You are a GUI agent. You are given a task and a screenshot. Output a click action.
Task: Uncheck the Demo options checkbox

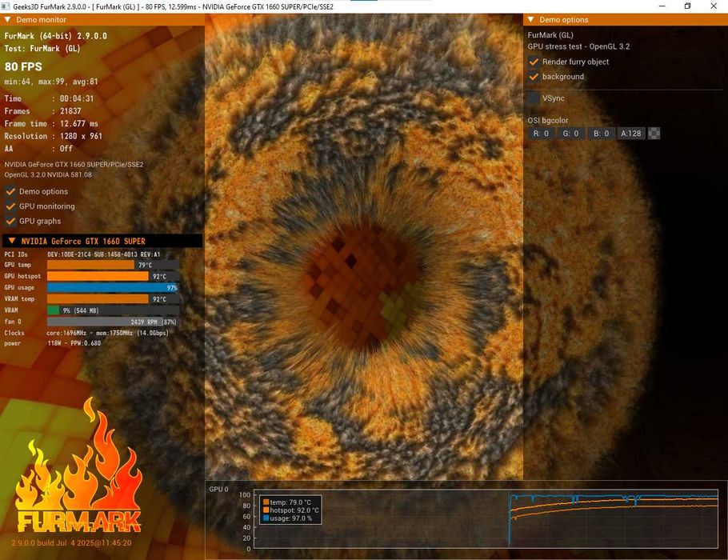point(10,191)
